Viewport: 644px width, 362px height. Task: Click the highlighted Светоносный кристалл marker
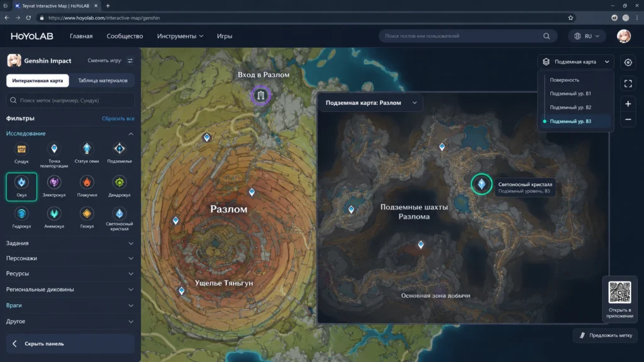tap(481, 184)
